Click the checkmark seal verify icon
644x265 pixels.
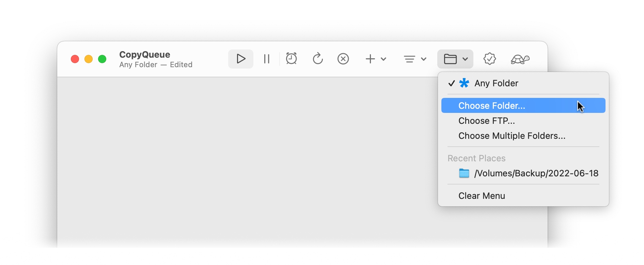point(489,59)
